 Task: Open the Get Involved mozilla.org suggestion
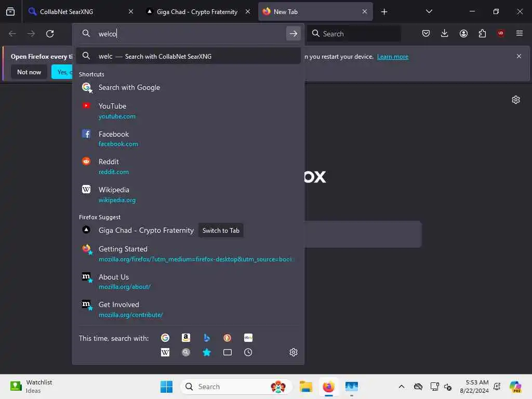(188, 310)
